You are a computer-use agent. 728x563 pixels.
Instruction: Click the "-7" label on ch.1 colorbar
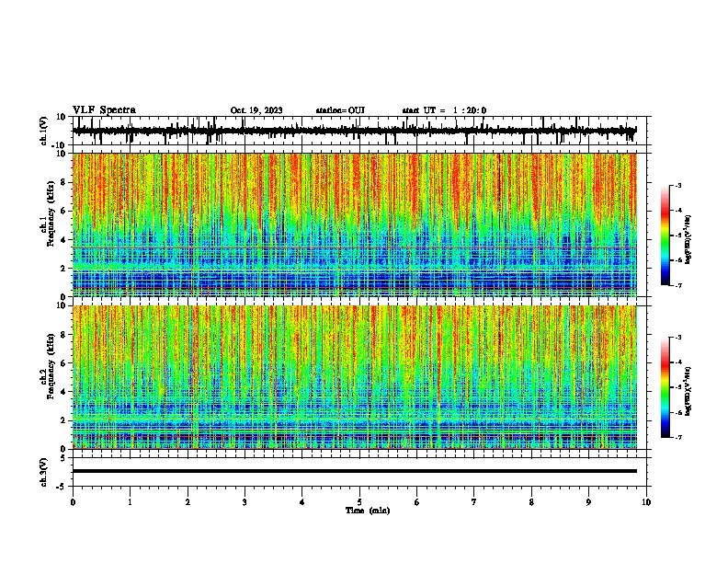(x=677, y=285)
